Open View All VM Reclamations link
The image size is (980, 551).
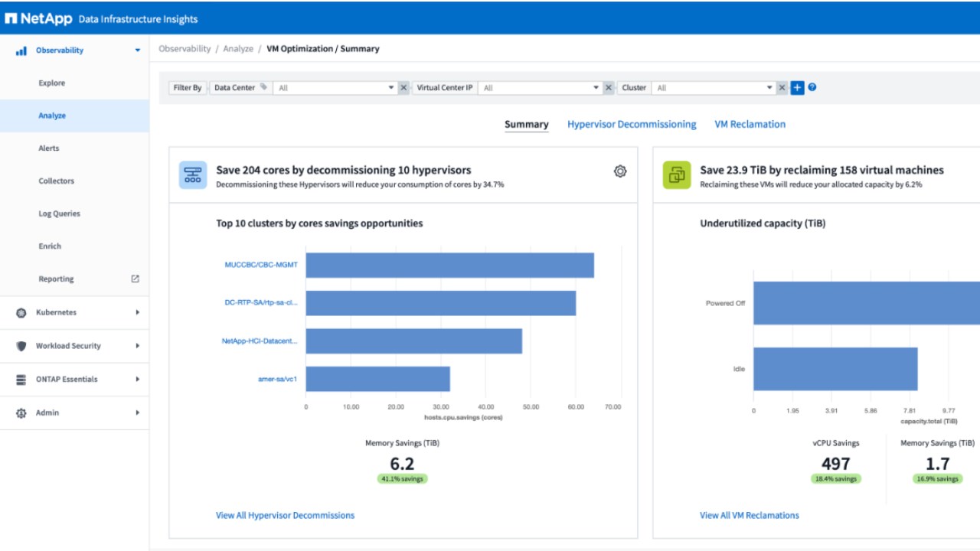tap(750, 516)
